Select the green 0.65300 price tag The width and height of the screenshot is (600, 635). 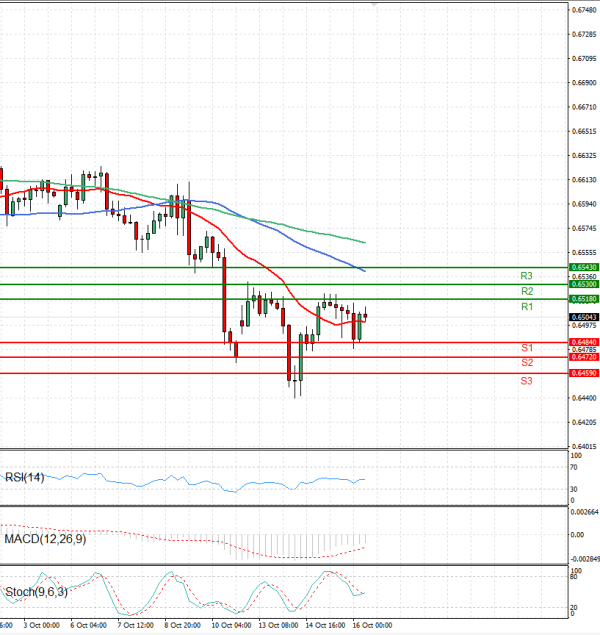coord(584,285)
